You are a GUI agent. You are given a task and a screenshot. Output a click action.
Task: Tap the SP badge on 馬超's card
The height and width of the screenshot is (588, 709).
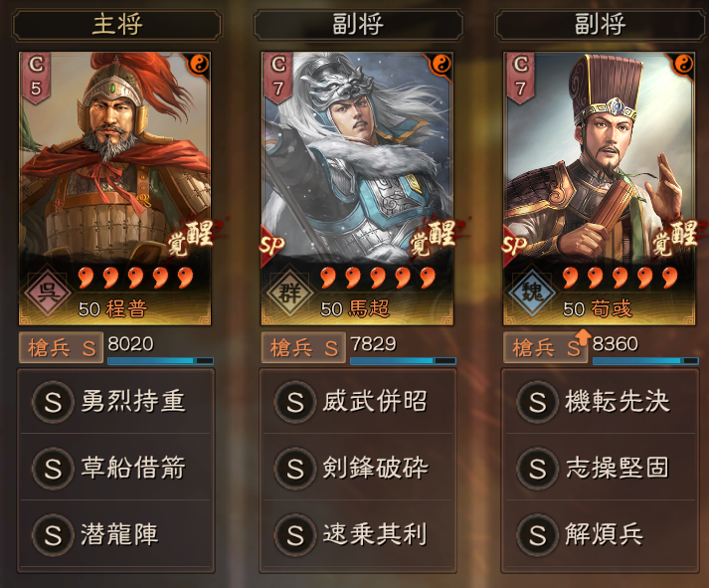(272, 245)
